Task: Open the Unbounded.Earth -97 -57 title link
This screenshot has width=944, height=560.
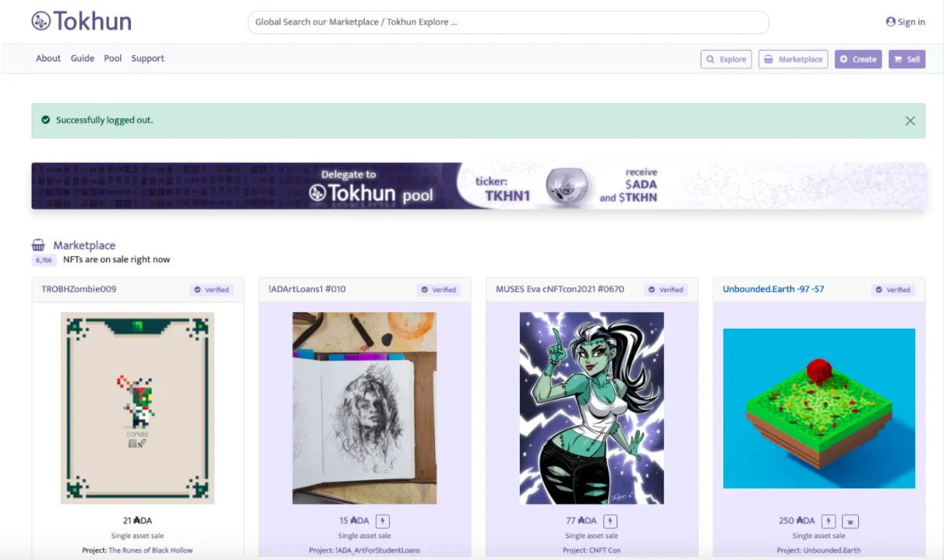Action: [x=773, y=289]
